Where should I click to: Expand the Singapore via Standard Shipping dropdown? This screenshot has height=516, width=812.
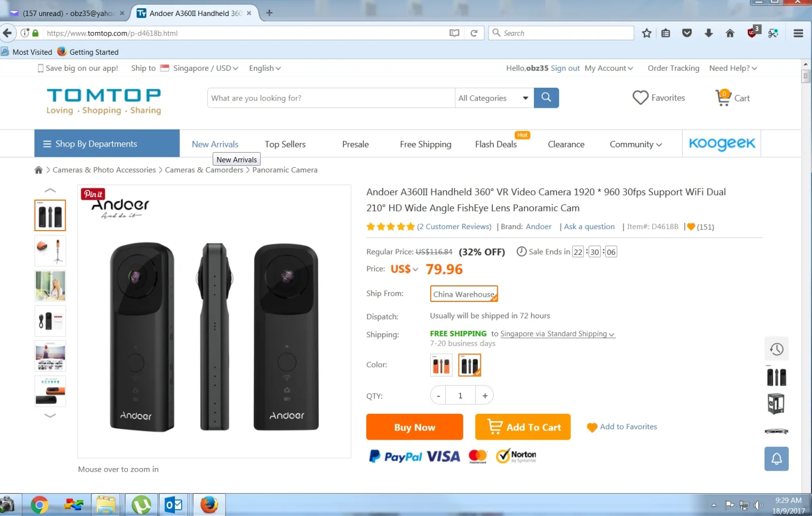tap(558, 334)
